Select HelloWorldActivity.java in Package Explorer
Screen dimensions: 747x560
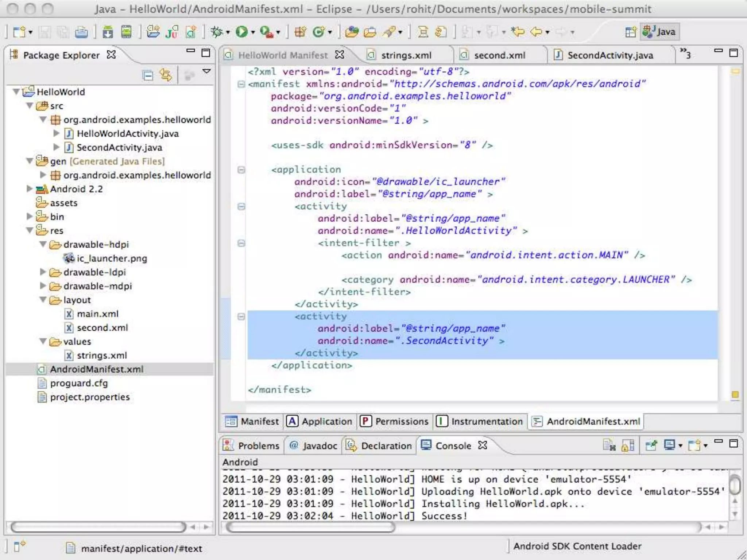[128, 133]
